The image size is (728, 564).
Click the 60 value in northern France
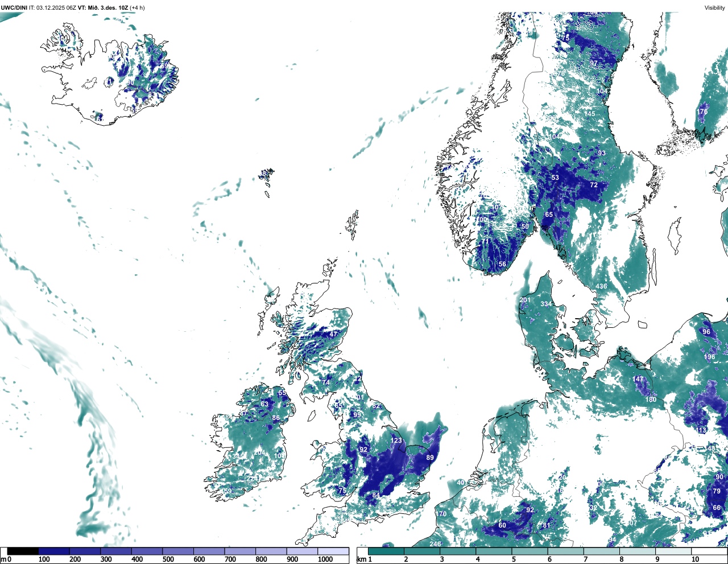click(502, 525)
